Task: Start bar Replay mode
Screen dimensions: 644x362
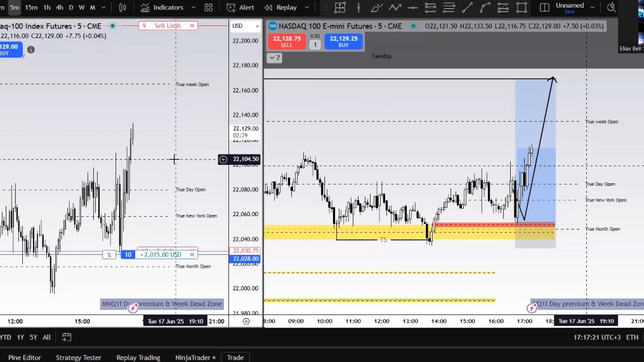Action: coord(280,8)
